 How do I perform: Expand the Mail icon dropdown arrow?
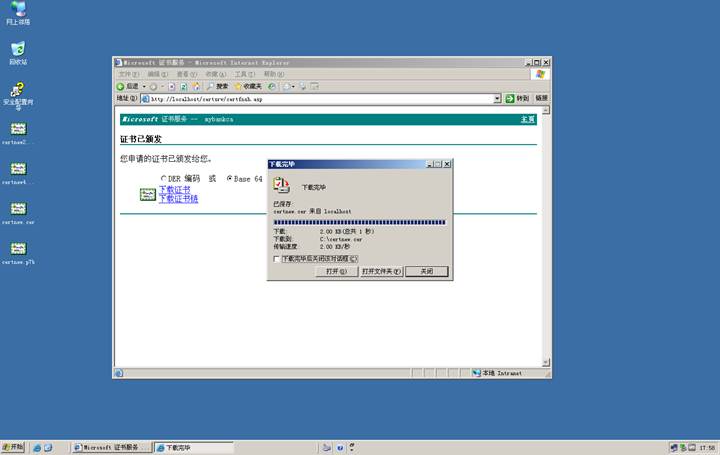click(293, 86)
